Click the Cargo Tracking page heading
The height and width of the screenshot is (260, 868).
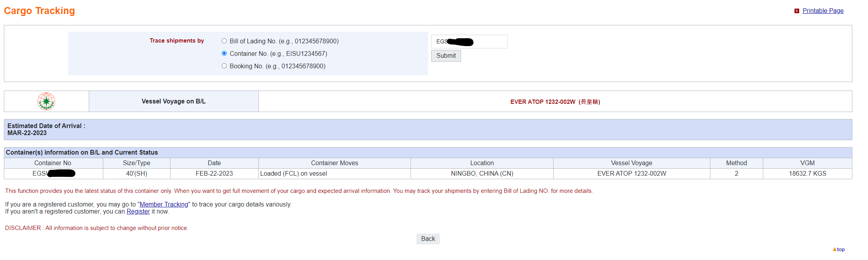point(39,11)
